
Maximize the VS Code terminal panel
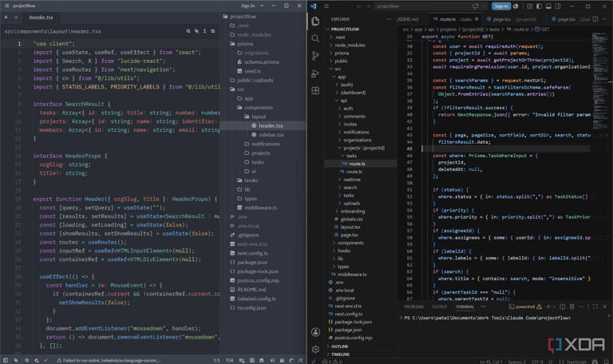point(595,307)
